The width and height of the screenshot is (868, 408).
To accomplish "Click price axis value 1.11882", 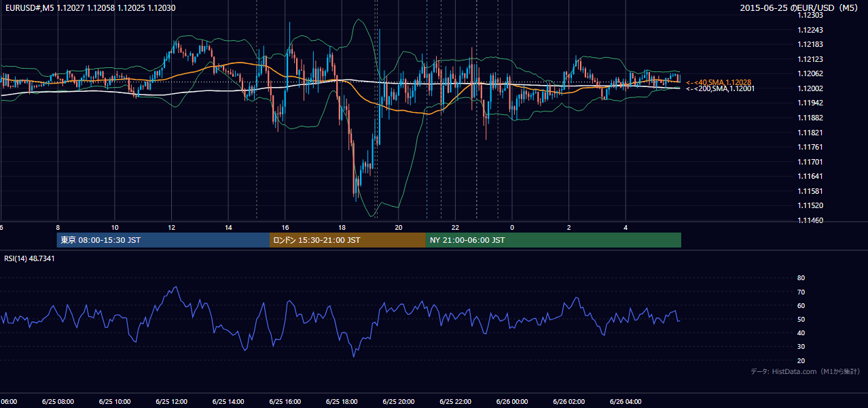I will click(810, 118).
